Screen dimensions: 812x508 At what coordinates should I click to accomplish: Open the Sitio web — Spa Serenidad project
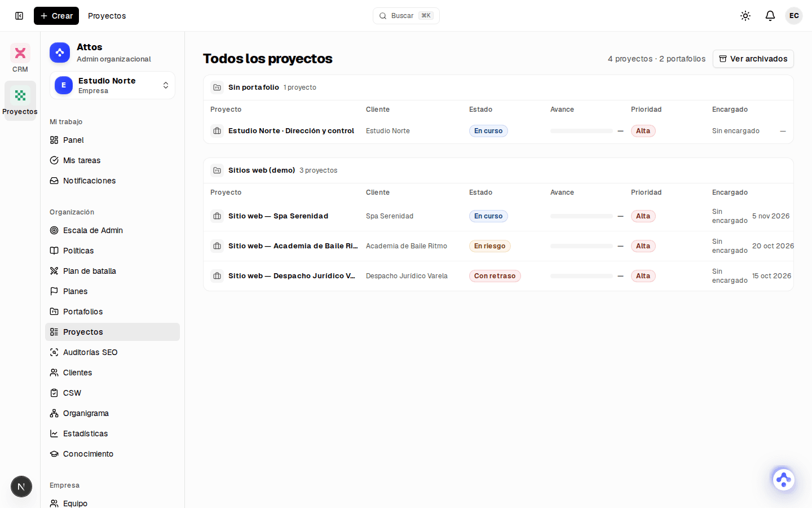(x=278, y=216)
